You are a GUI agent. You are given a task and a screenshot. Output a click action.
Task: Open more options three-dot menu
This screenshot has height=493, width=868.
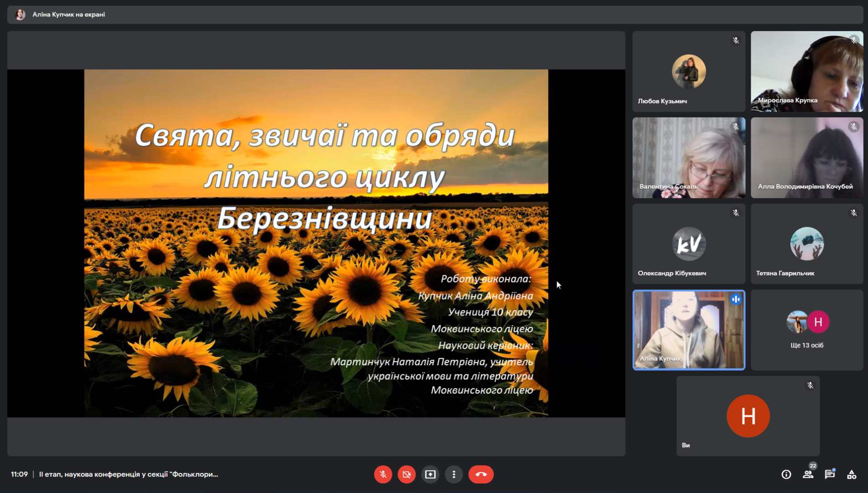point(454,474)
